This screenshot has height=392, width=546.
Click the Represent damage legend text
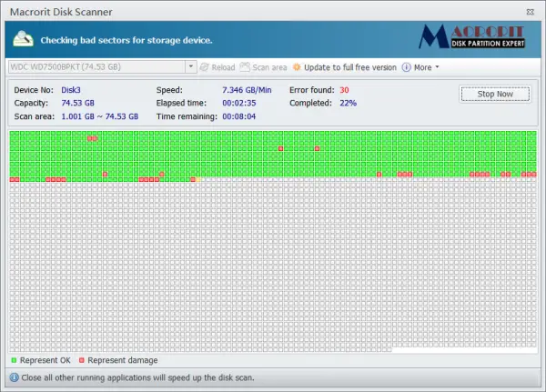(122, 360)
